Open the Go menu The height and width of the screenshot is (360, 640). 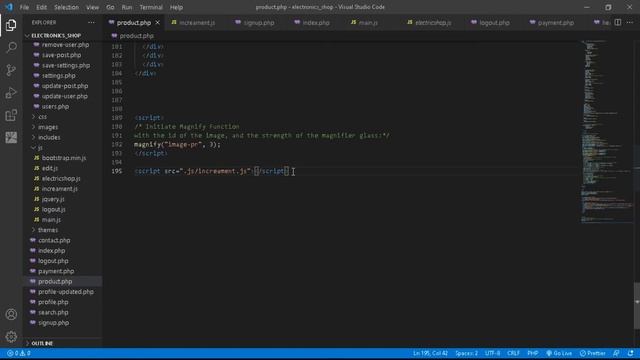tap(110, 7)
